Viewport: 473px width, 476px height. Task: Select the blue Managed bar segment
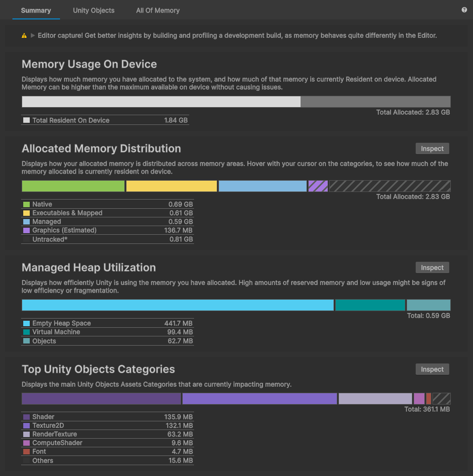pyautogui.click(x=262, y=186)
